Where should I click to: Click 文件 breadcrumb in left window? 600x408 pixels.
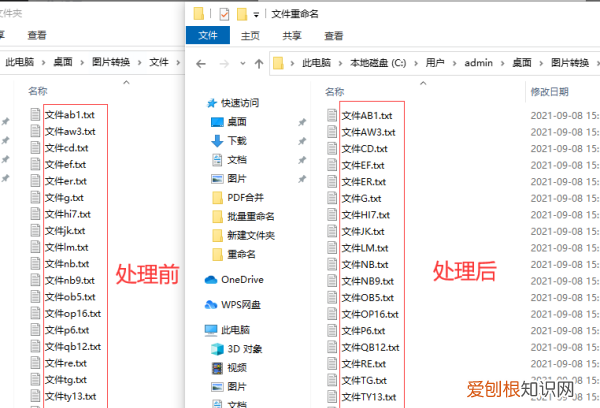pos(159,62)
